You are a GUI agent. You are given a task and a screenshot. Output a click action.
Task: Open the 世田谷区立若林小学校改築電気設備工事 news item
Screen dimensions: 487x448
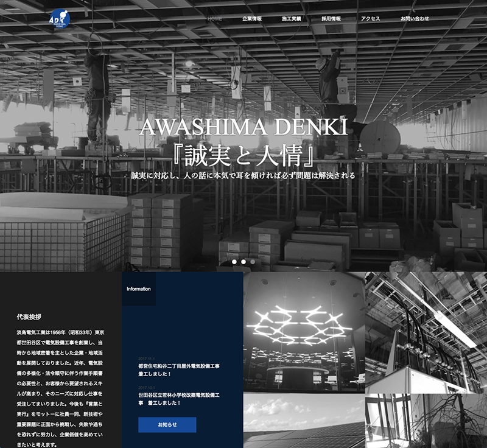[x=178, y=399]
